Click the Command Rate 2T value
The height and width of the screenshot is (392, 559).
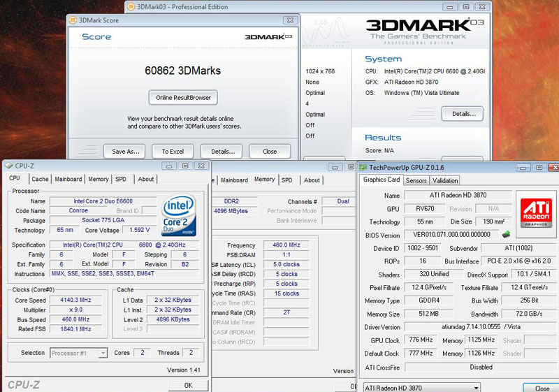[286, 312]
